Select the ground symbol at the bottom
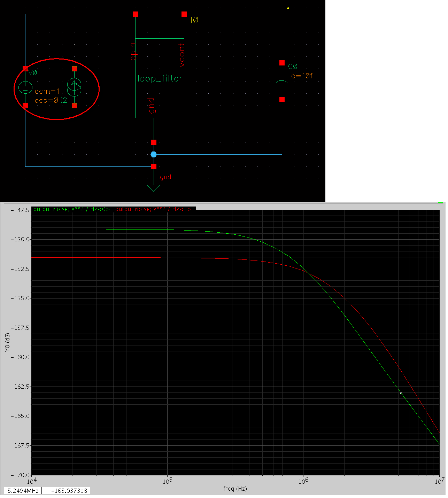 (153, 188)
